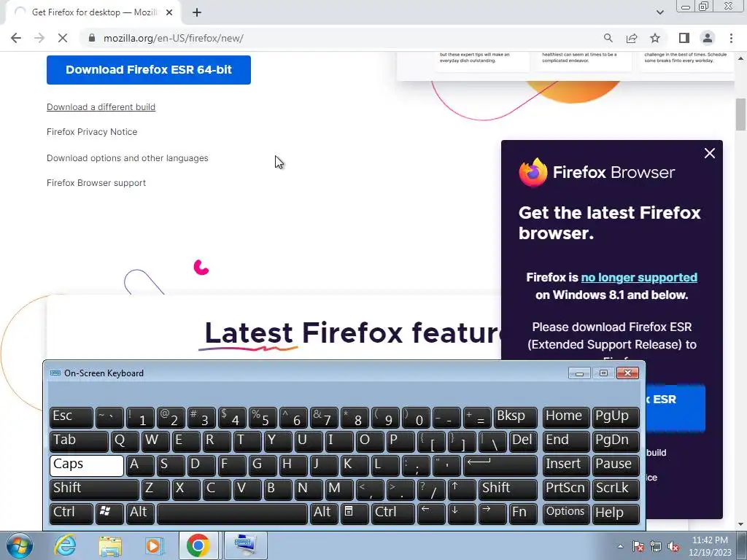The width and height of the screenshot is (747, 560).
Task: Open the taskbar clock showing 11:42 PM
Action: (710, 546)
